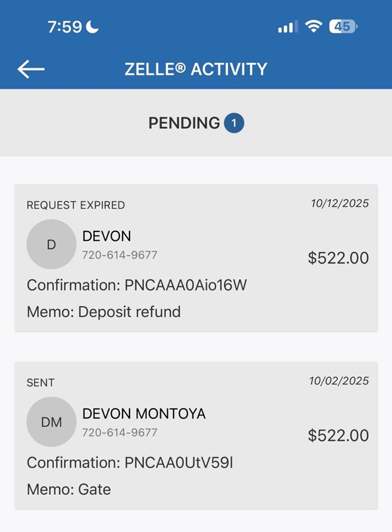Tap the moon Focus mode icon
The width and height of the screenshot is (392, 532).
[x=93, y=27]
